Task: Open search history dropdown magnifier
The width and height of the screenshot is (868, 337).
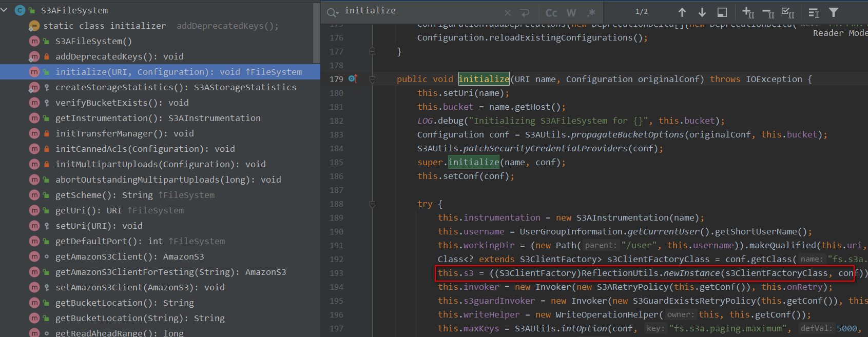Action: click(x=333, y=12)
